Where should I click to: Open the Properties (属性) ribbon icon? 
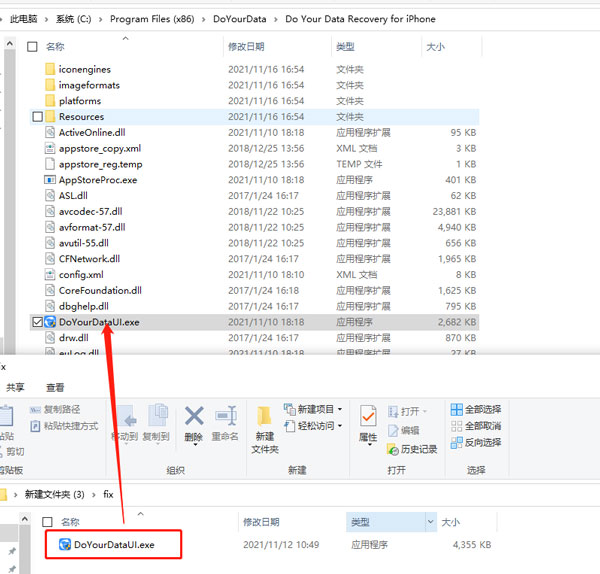368,416
